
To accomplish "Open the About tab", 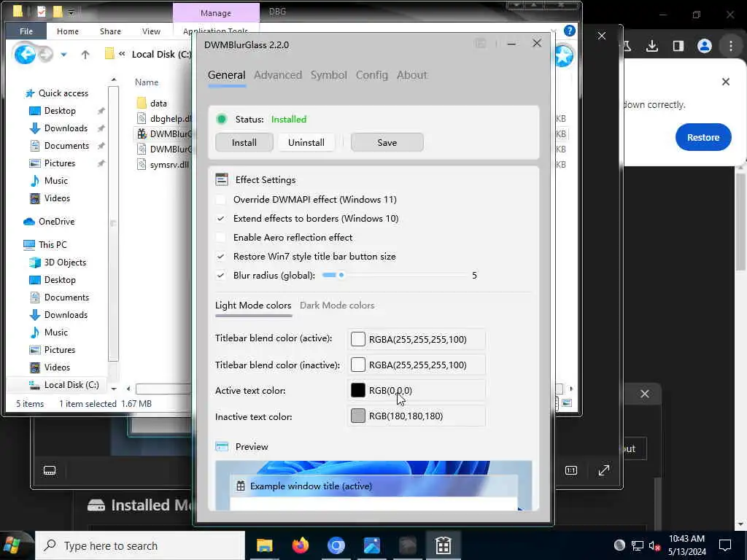I will [412, 75].
